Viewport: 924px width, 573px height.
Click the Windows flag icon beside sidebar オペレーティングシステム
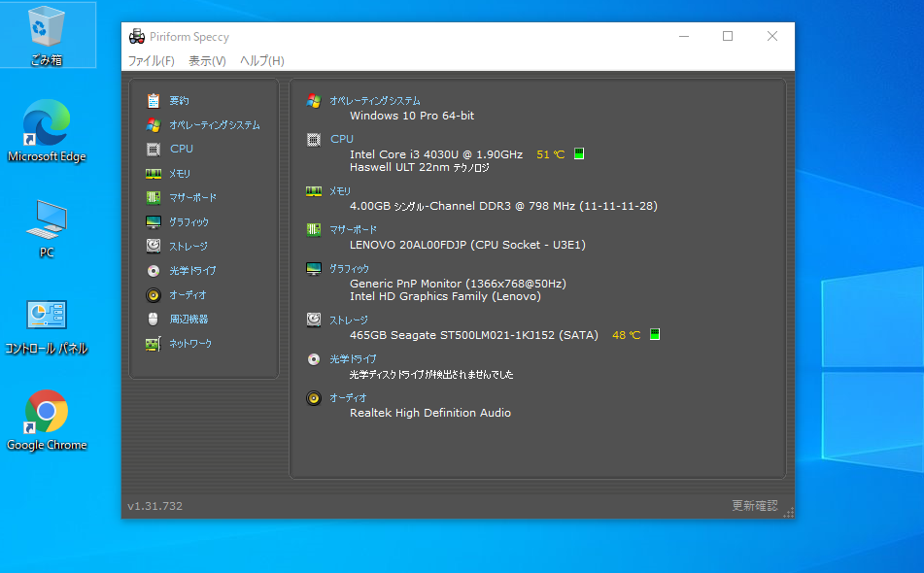[154, 125]
